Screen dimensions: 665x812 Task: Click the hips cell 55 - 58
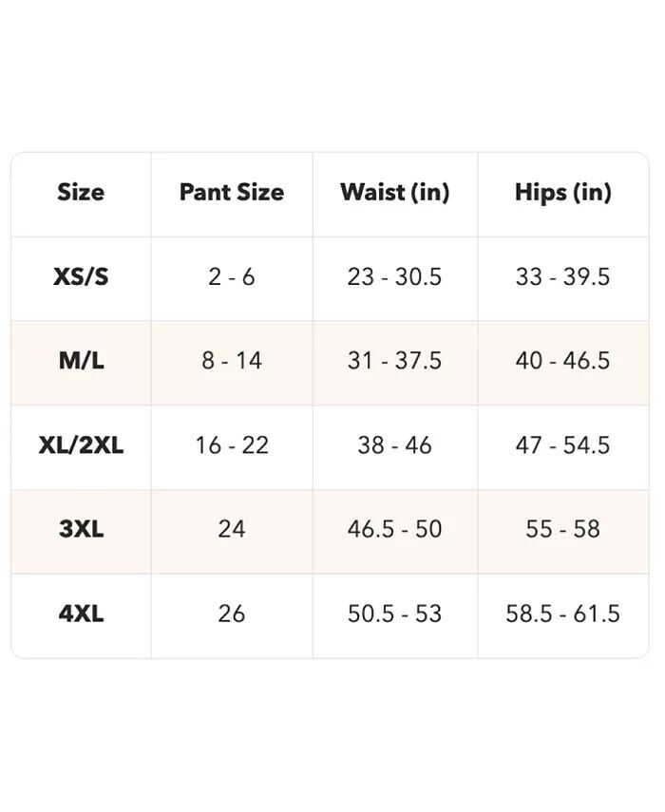click(x=562, y=529)
